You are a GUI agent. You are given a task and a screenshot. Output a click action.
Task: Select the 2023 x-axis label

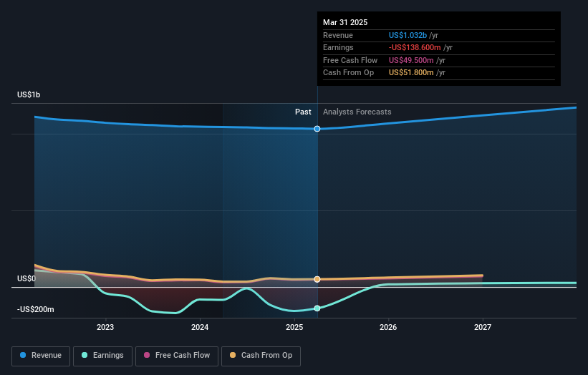105,328
